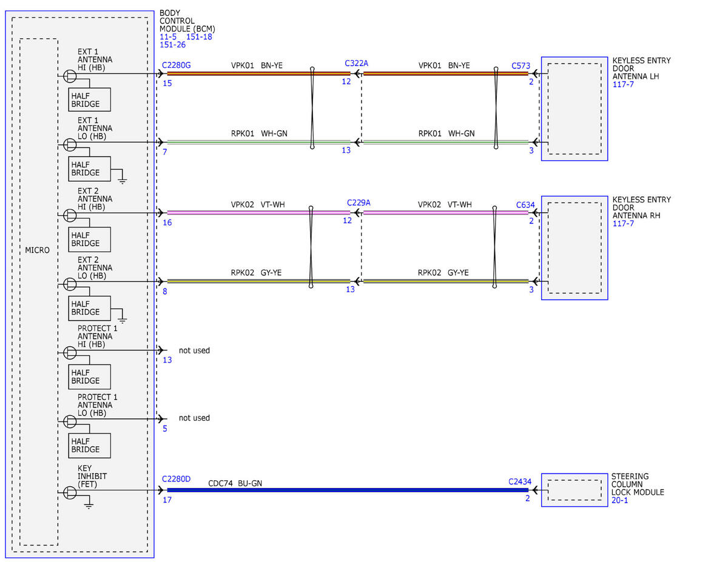Click the Steering Column Lock Module box

[x=575, y=490]
